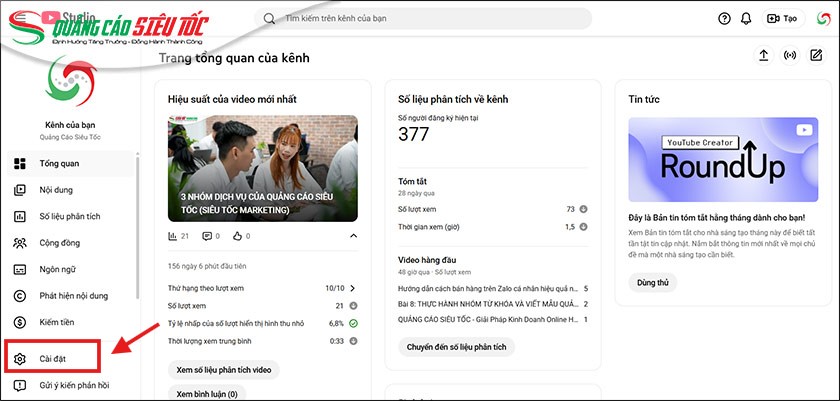Viewport: 840px width, 401px height.
Task: Go to Số liệu phân tích menu
Action: (68, 216)
